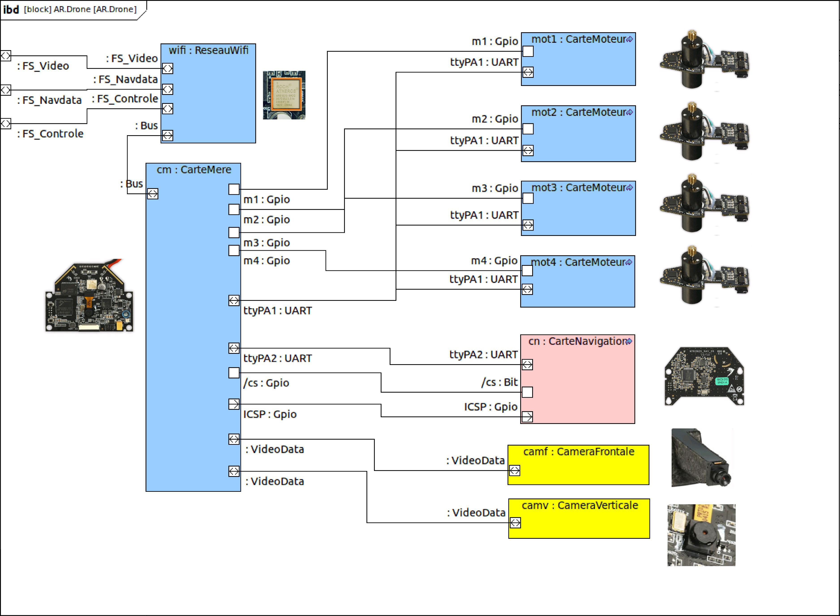Click the 'ttyPA1 : UART' label by CarteMere
The height and width of the screenshot is (616, 840).
point(277,311)
